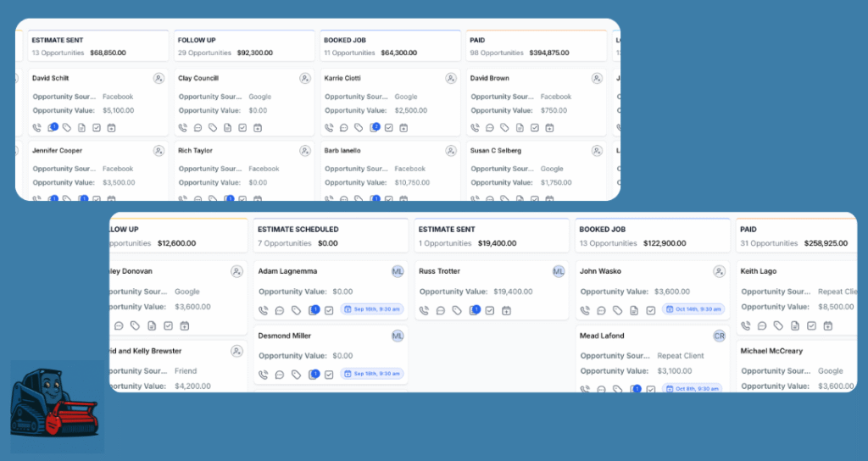Click the notes icon on Keith Lago's card
The height and width of the screenshot is (461, 868).
[x=795, y=325]
